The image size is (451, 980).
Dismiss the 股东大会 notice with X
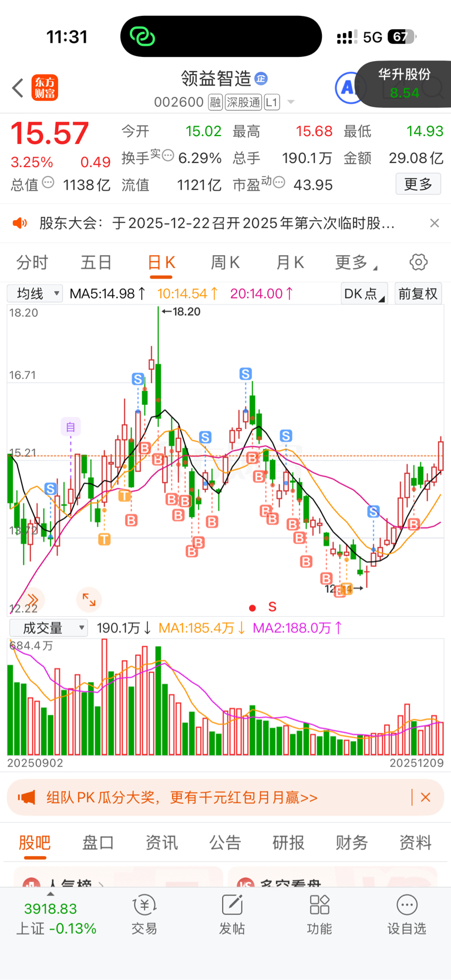click(435, 223)
